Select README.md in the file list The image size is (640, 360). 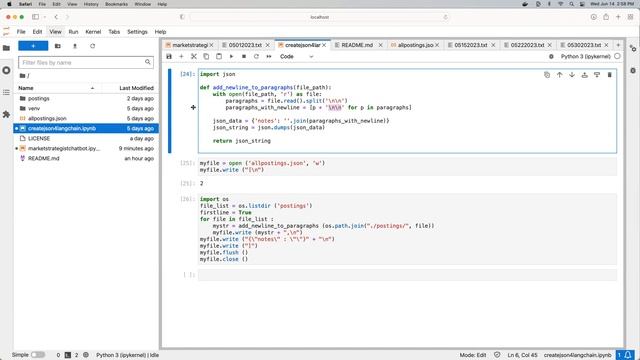click(x=86, y=158)
